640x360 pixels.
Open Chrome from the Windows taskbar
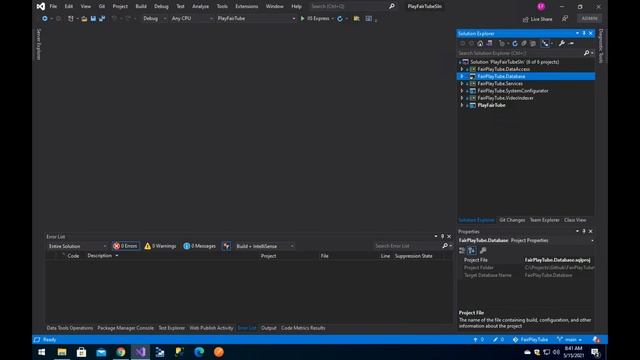click(x=121, y=352)
